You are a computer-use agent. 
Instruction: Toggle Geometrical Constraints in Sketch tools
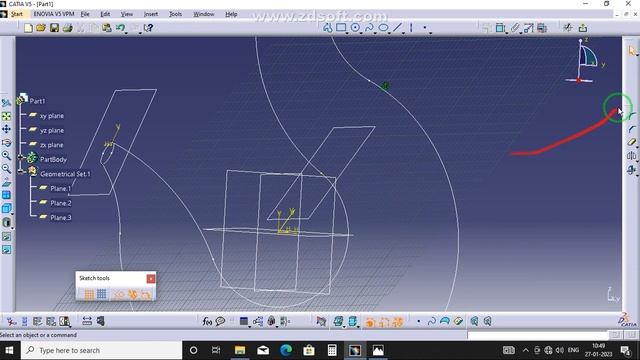133,294
